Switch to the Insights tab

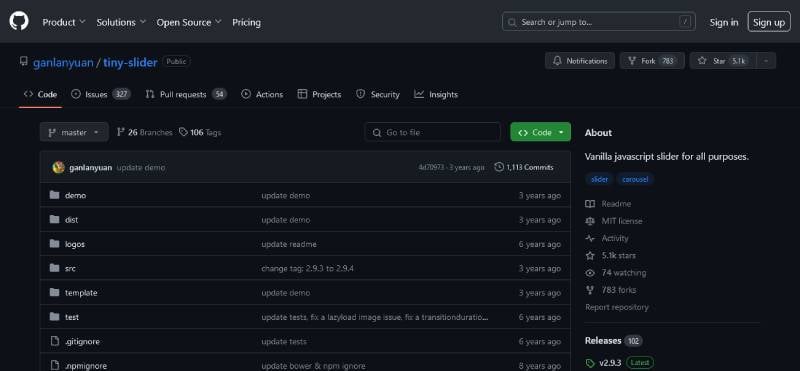pyautogui.click(x=436, y=94)
